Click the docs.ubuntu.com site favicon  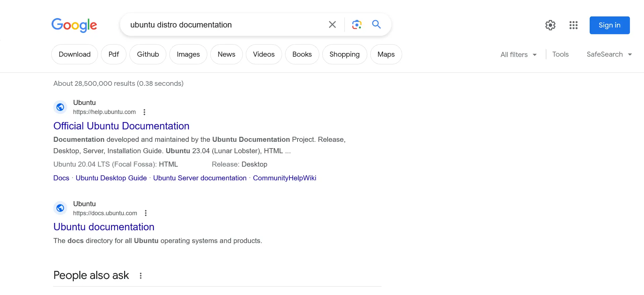[x=60, y=208]
